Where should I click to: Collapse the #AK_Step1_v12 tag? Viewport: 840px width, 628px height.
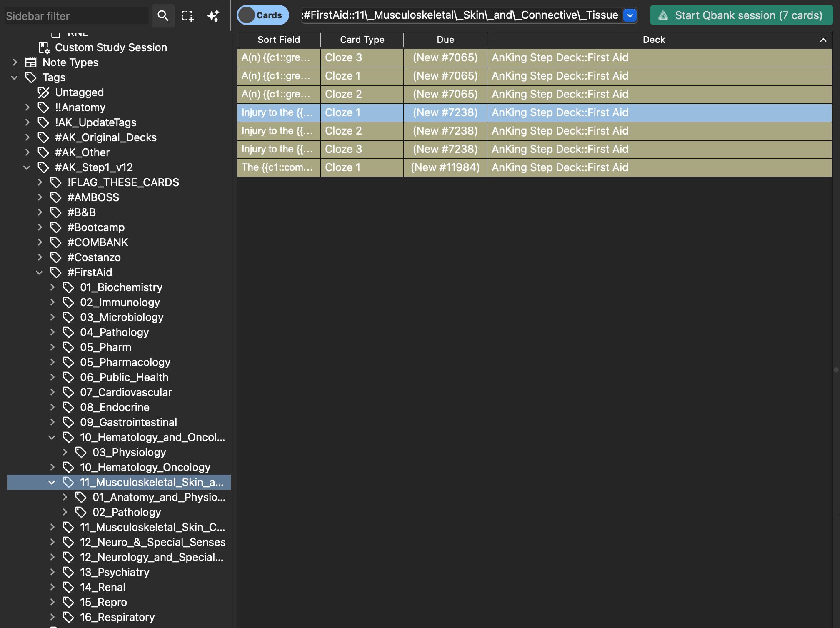click(27, 167)
